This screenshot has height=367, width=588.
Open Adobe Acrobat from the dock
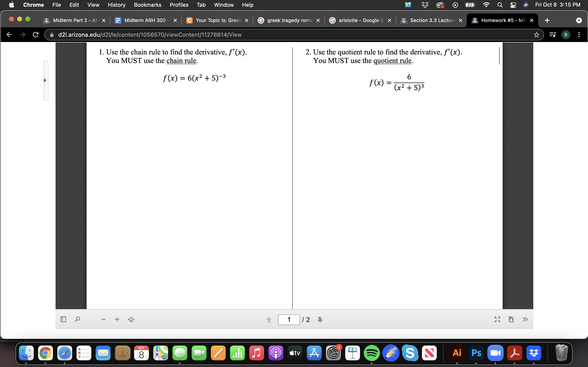(x=515, y=353)
